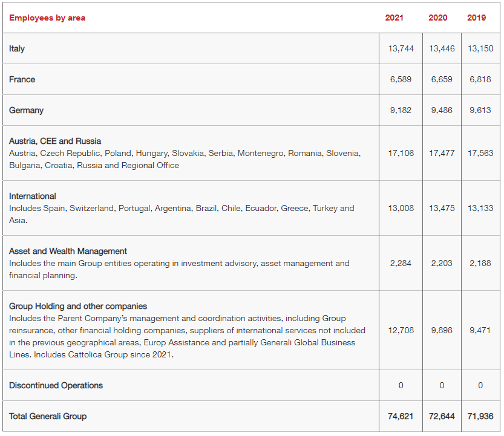Select France's 2021 value 6,589

(x=401, y=79)
